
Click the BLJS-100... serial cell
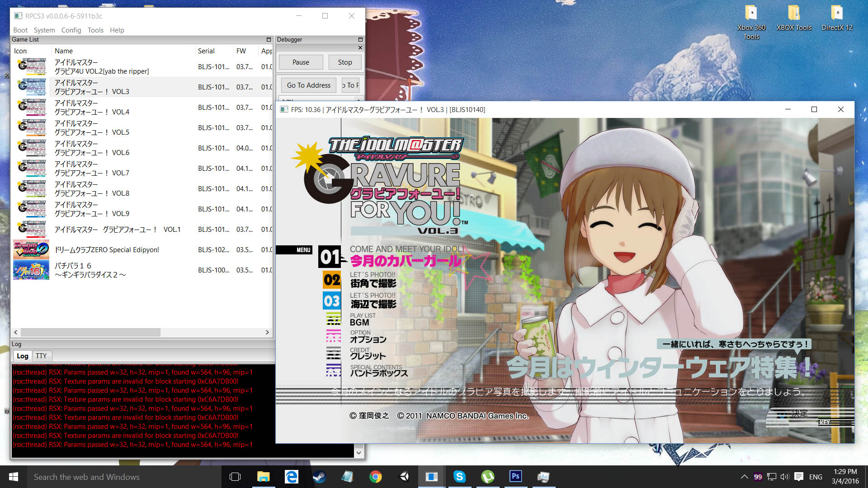213,270
